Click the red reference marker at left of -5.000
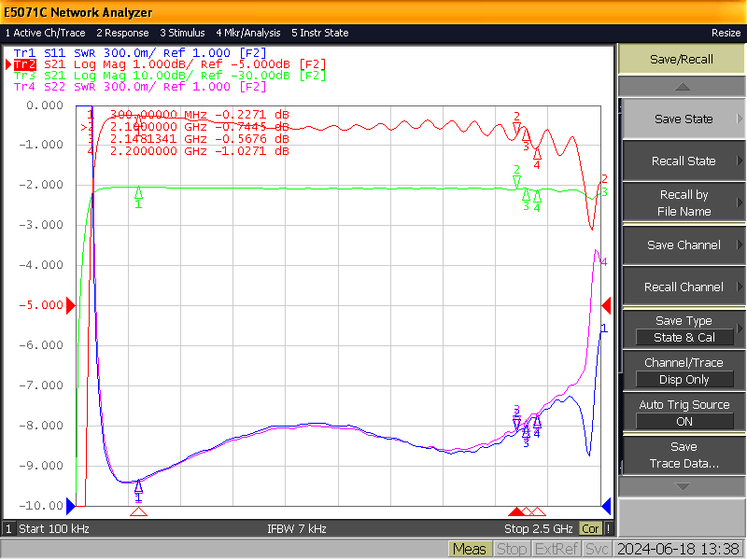 [x=71, y=305]
